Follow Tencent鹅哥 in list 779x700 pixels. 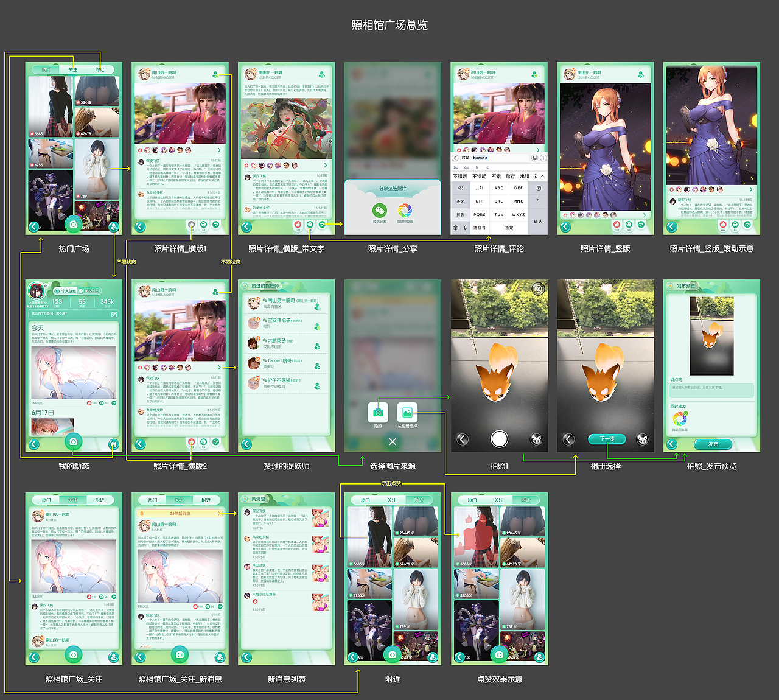[317, 365]
